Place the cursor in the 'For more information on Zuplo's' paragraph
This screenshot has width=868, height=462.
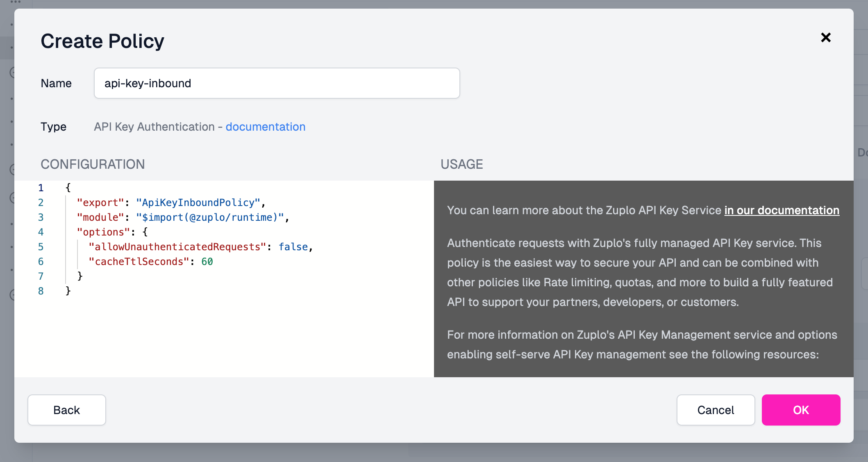pyautogui.click(x=642, y=344)
